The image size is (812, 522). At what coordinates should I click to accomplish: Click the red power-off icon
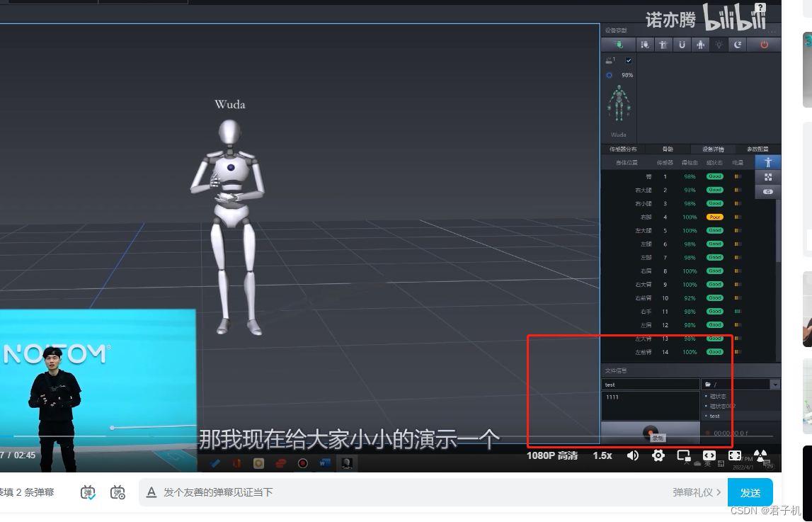click(763, 44)
